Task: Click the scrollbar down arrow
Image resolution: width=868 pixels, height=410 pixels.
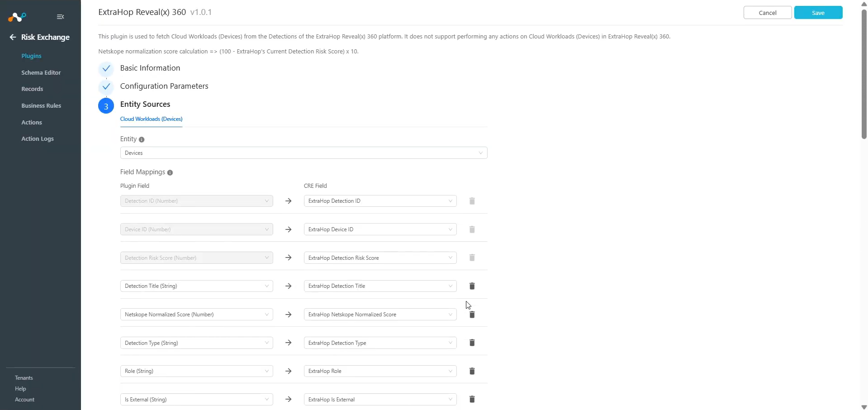Action: coord(864,407)
